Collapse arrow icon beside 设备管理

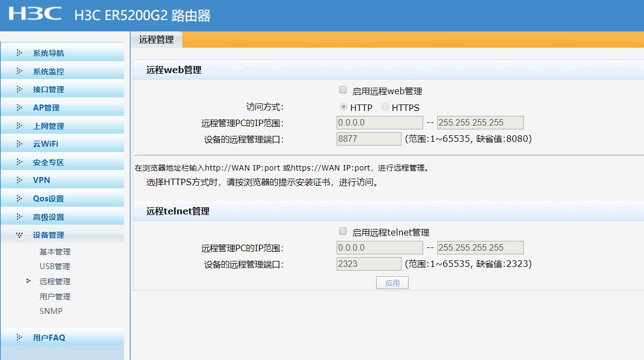pyautogui.click(x=19, y=235)
